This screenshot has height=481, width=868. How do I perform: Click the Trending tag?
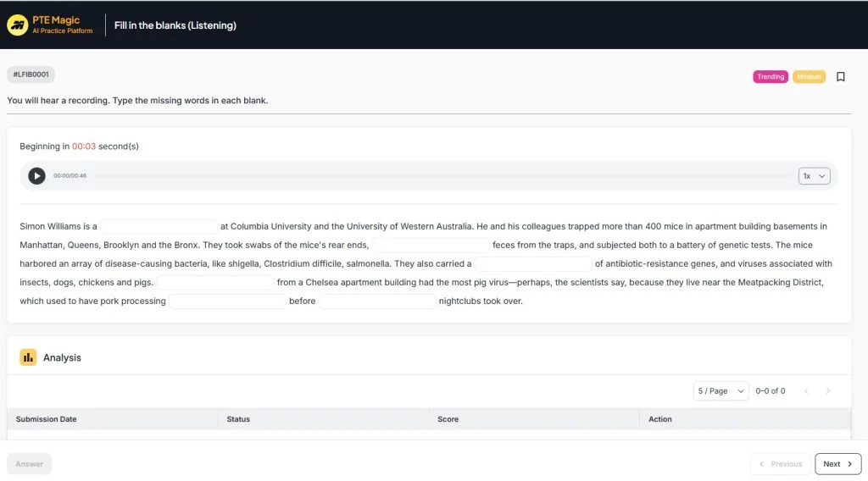(x=771, y=77)
